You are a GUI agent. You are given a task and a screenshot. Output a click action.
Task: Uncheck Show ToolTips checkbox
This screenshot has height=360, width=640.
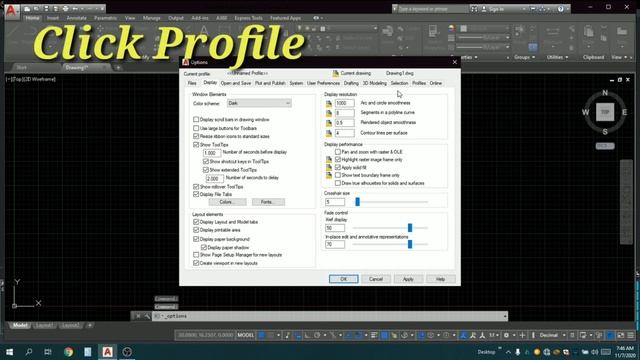pyautogui.click(x=196, y=144)
